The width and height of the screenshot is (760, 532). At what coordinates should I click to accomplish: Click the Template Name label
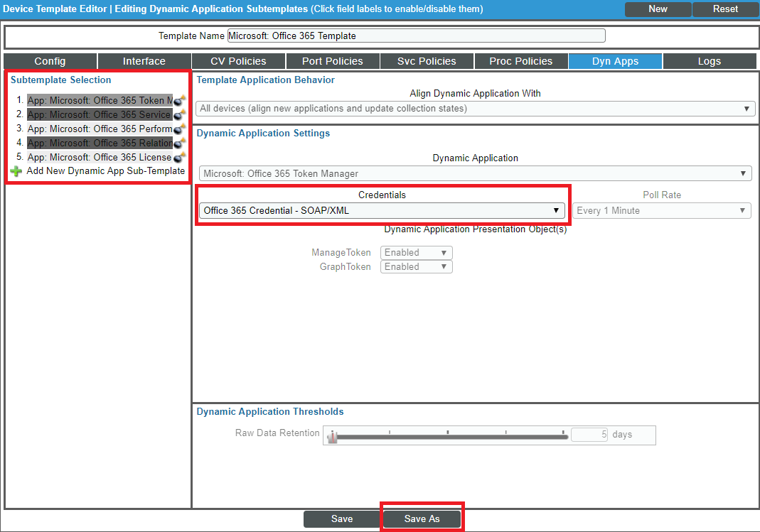point(191,36)
